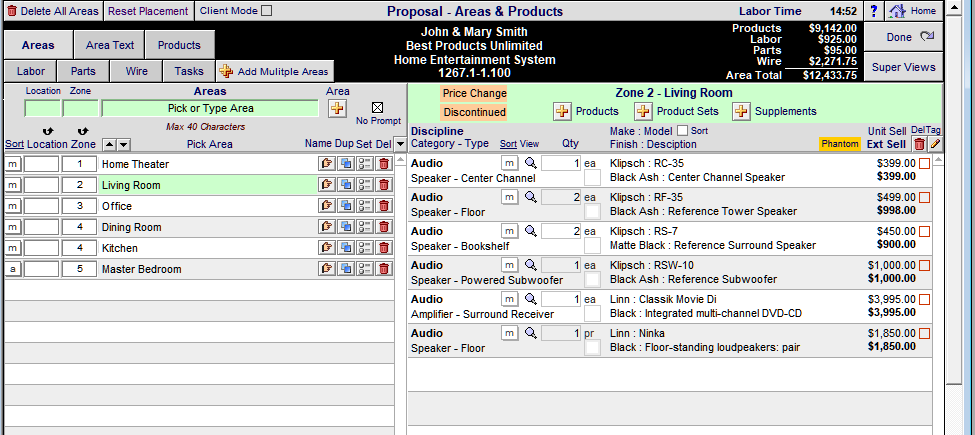
Task: Open Super Views
Action: [903, 67]
